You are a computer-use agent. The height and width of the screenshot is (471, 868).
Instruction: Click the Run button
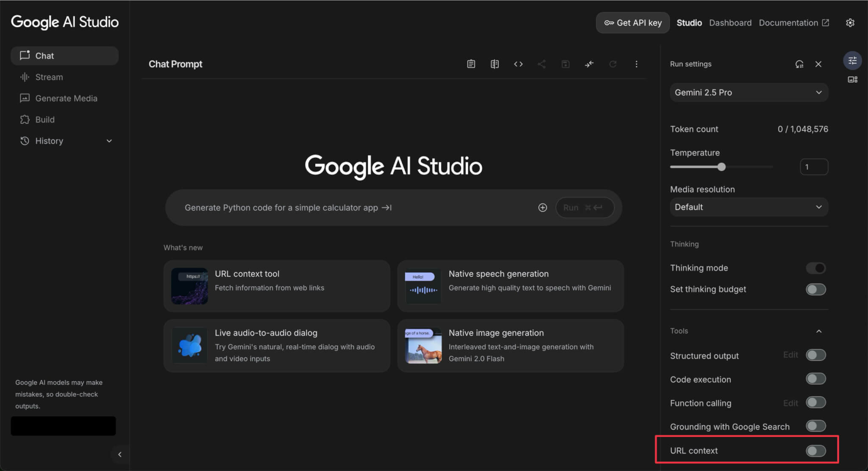[585, 208]
